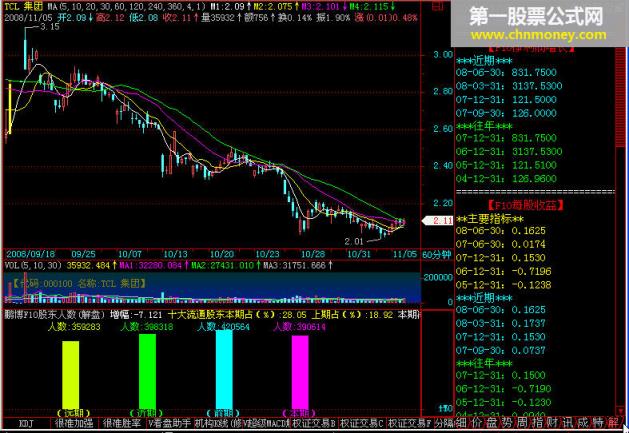Click the VOL(5,10,30) indicator label
Image resolution: width=629 pixels, height=433 pixels.
click(x=33, y=265)
